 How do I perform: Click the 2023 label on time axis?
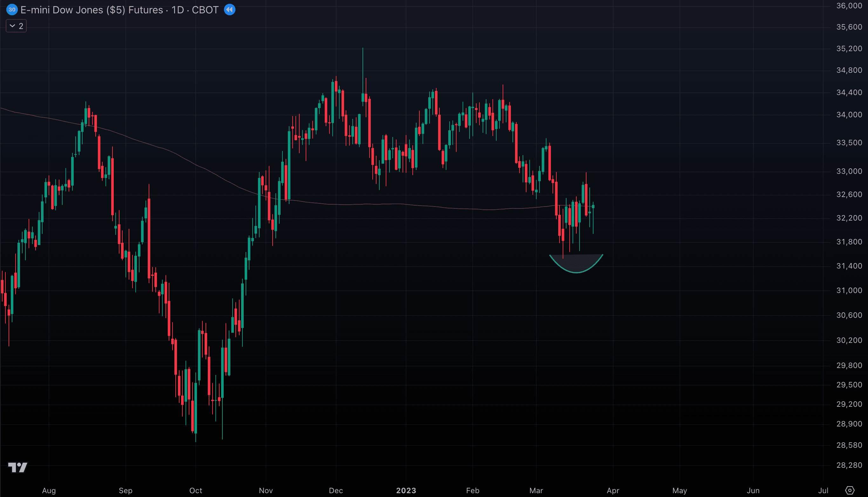406,491
